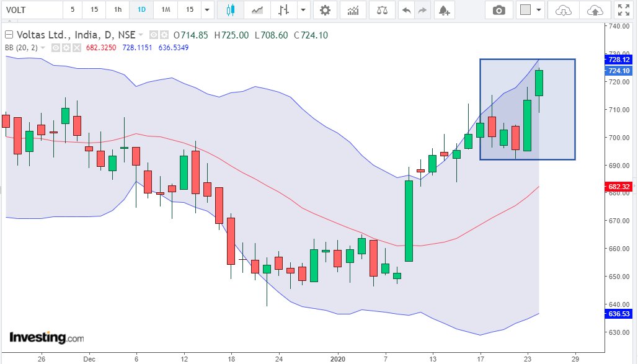The image size is (638, 364).
Task: Open the indicators icon in the toolbar
Action: 353,10
